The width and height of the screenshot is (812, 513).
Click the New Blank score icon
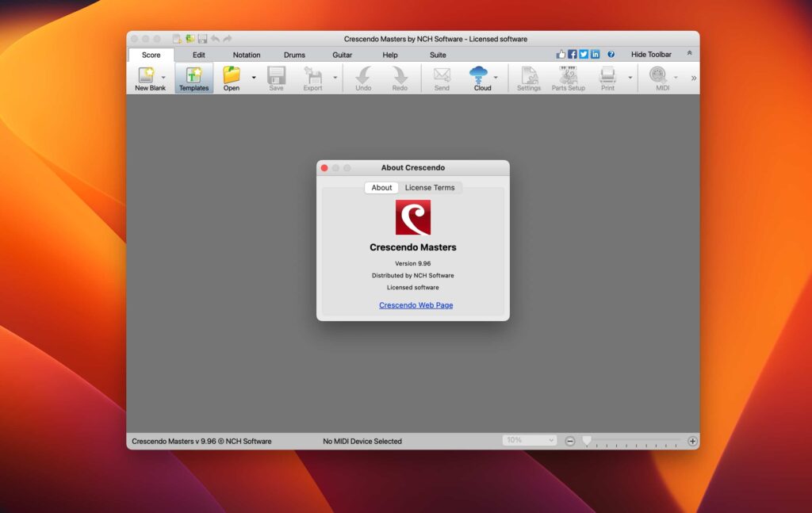coord(147,75)
